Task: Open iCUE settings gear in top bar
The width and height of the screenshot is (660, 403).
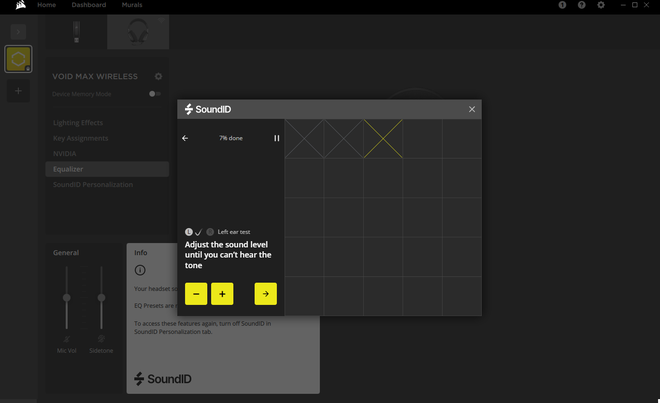Action: coord(600,5)
